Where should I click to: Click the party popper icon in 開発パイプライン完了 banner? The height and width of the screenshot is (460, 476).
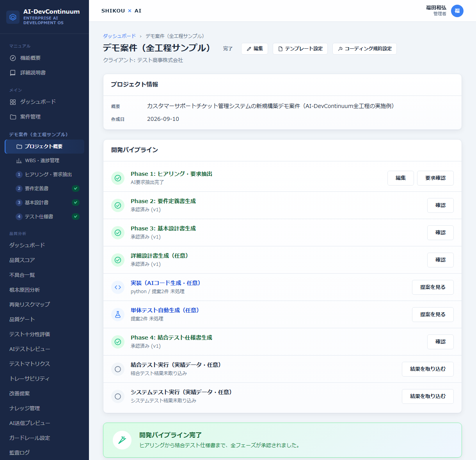click(122, 440)
